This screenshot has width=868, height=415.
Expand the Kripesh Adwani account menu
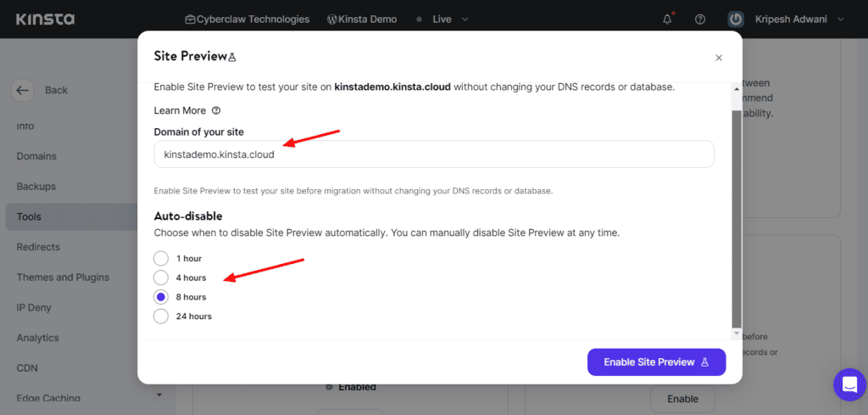[840, 19]
